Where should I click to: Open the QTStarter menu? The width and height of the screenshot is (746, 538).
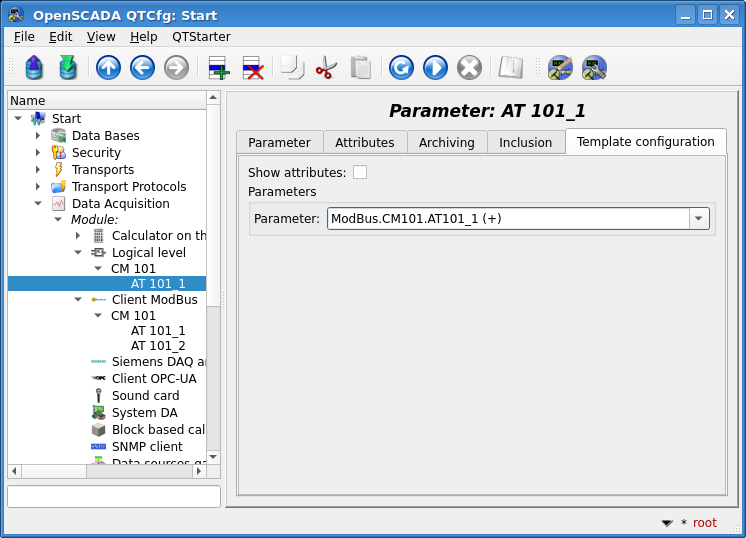(x=201, y=36)
